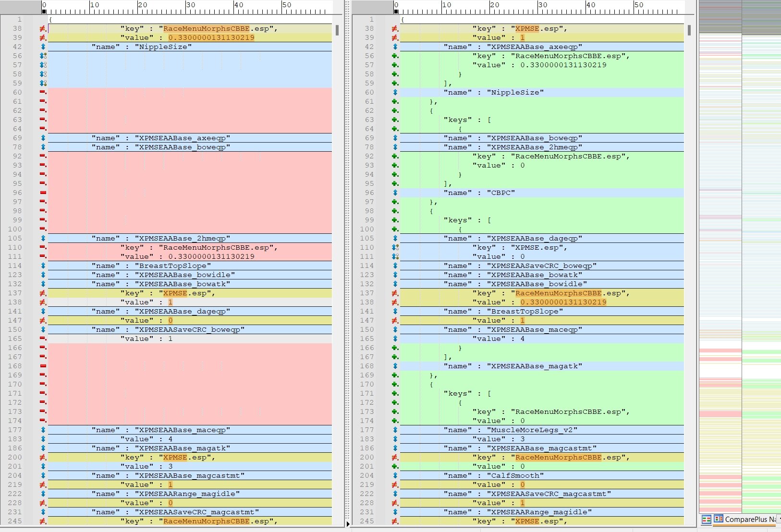Click moved-line marker at left pane line 69

[x=43, y=138]
